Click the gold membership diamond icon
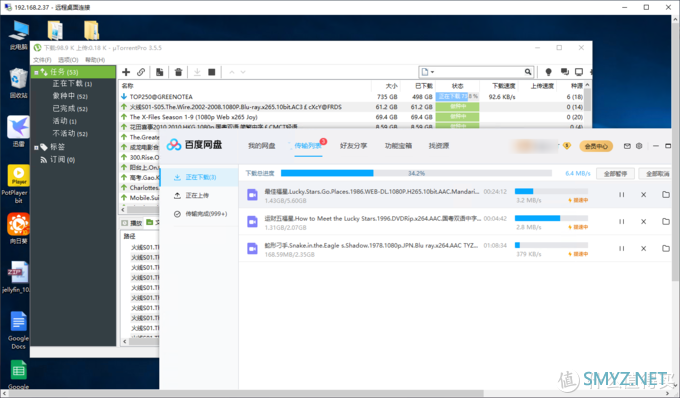Image resolution: width=680 pixels, height=398 pixels. point(567,146)
